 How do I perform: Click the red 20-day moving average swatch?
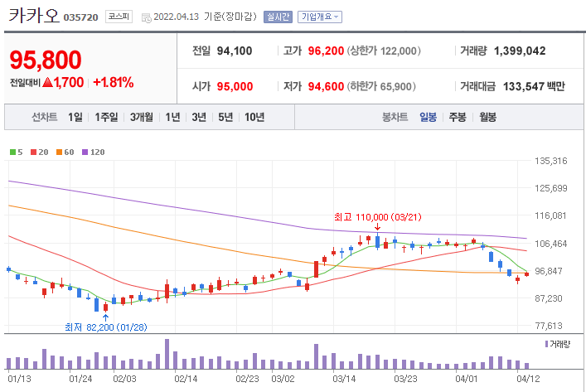(x=33, y=152)
